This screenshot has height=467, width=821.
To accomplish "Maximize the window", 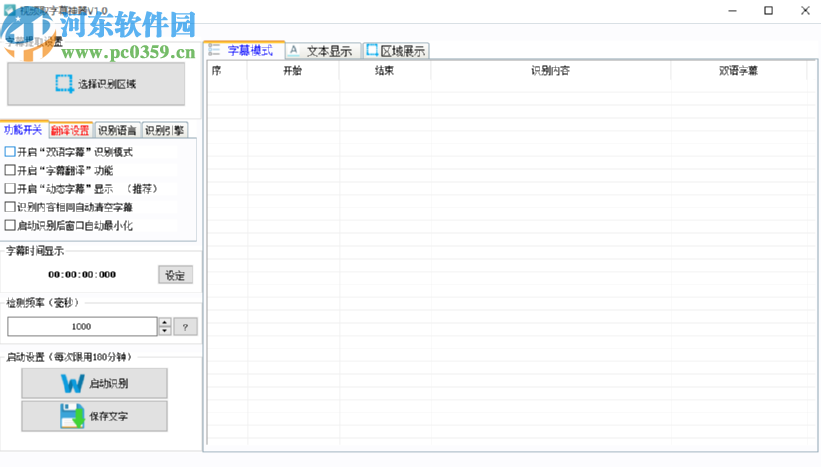I will coord(768,10).
